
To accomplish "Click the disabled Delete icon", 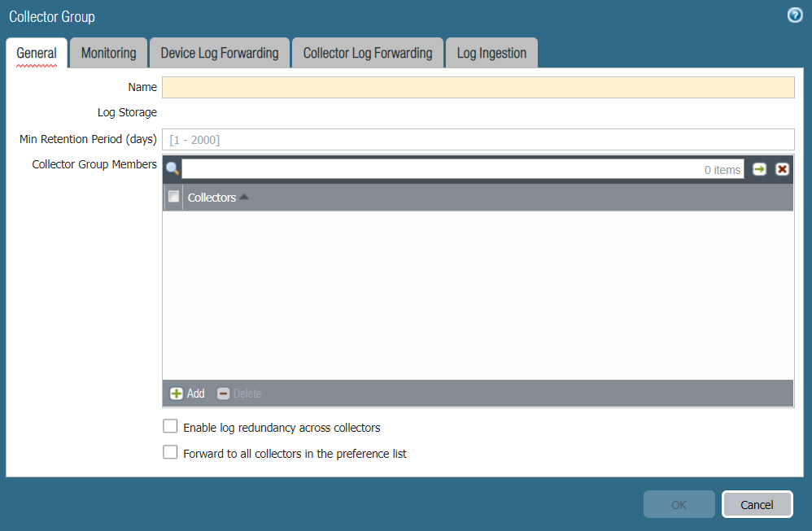I will point(238,393).
